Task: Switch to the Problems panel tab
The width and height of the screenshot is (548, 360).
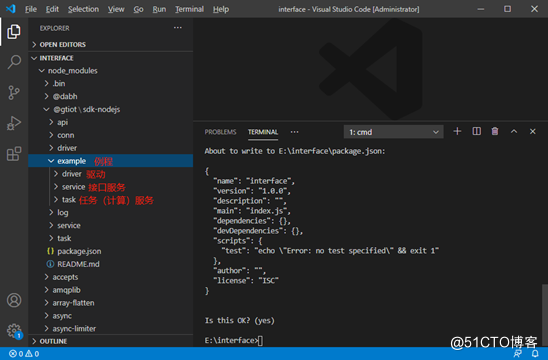Action: point(221,132)
